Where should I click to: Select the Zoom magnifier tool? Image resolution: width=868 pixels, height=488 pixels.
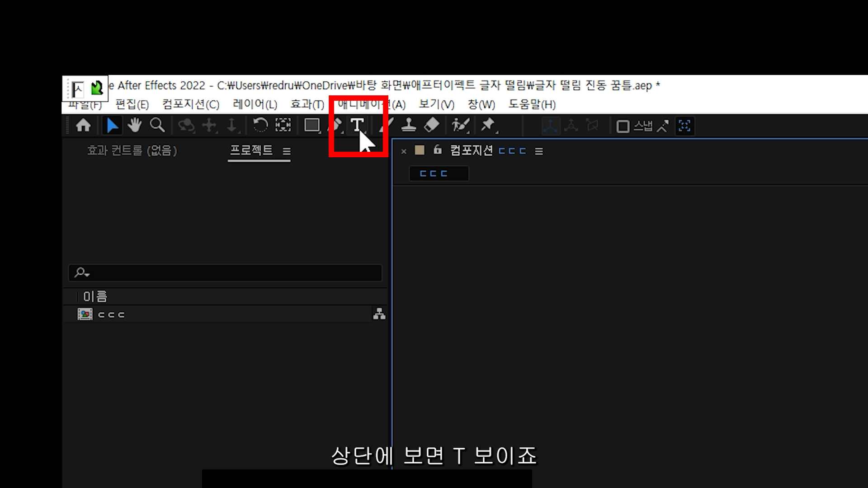coord(157,125)
